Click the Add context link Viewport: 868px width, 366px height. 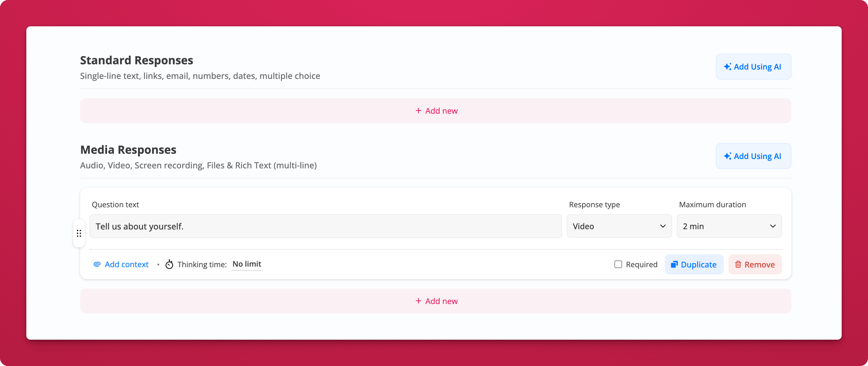[126, 265]
